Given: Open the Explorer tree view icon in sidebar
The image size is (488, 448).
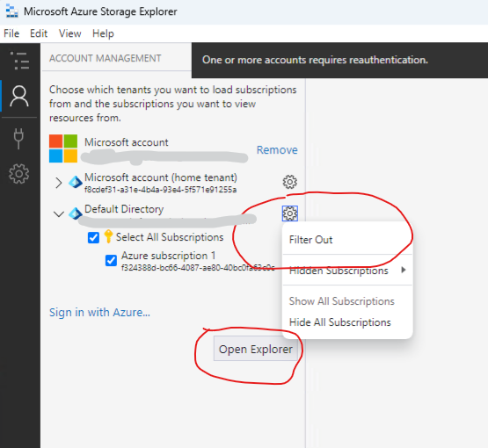Looking at the screenshot, I should click(19, 61).
